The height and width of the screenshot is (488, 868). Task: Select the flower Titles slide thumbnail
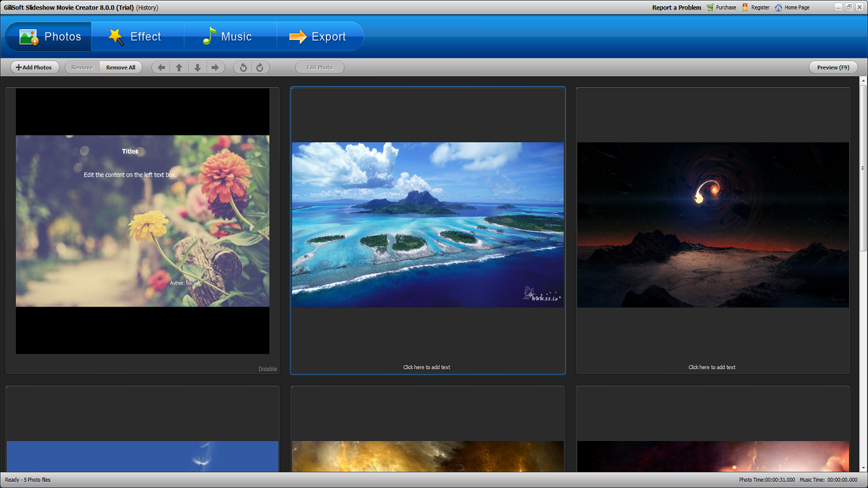(x=142, y=221)
